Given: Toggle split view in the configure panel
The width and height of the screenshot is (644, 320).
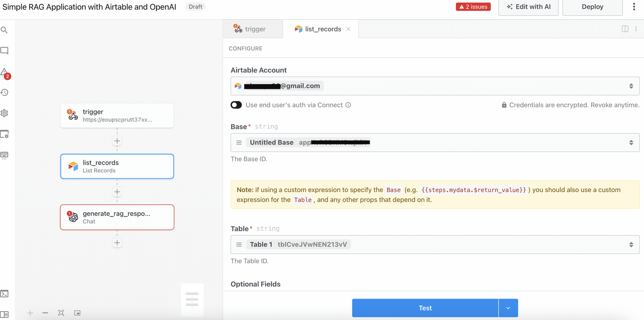Looking at the screenshot, I should pyautogui.click(x=625, y=29).
